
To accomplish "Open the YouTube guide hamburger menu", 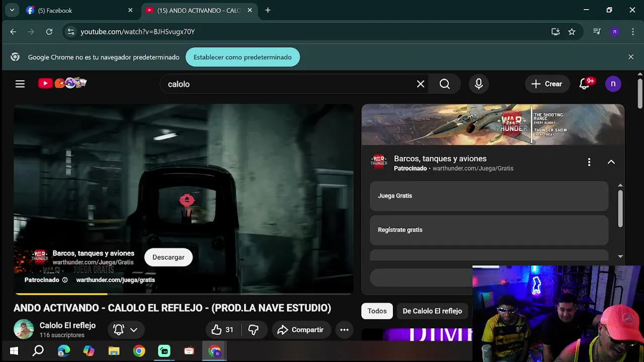I will point(20,84).
